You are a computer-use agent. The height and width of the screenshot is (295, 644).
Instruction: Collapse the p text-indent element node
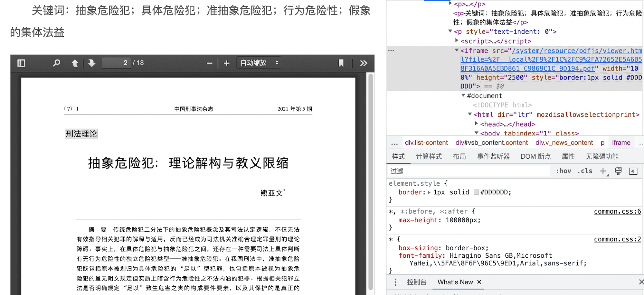click(x=450, y=31)
